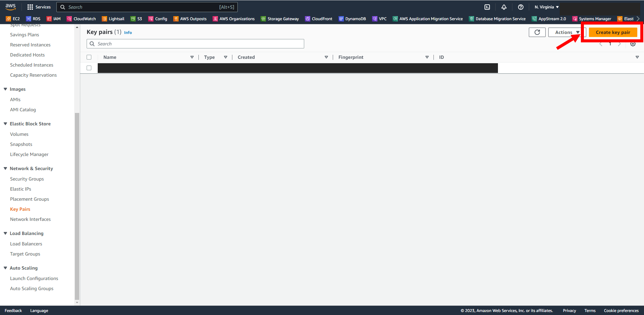Viewport: 644px width, 315px height.
Task: Go to Load Balancers in sidebar
Action: point(26,244)
